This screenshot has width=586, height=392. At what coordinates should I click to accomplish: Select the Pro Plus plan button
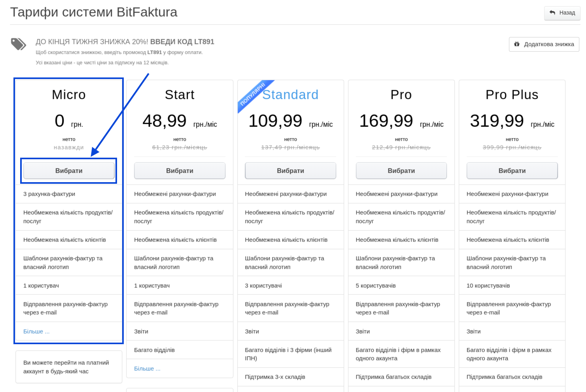512,171
